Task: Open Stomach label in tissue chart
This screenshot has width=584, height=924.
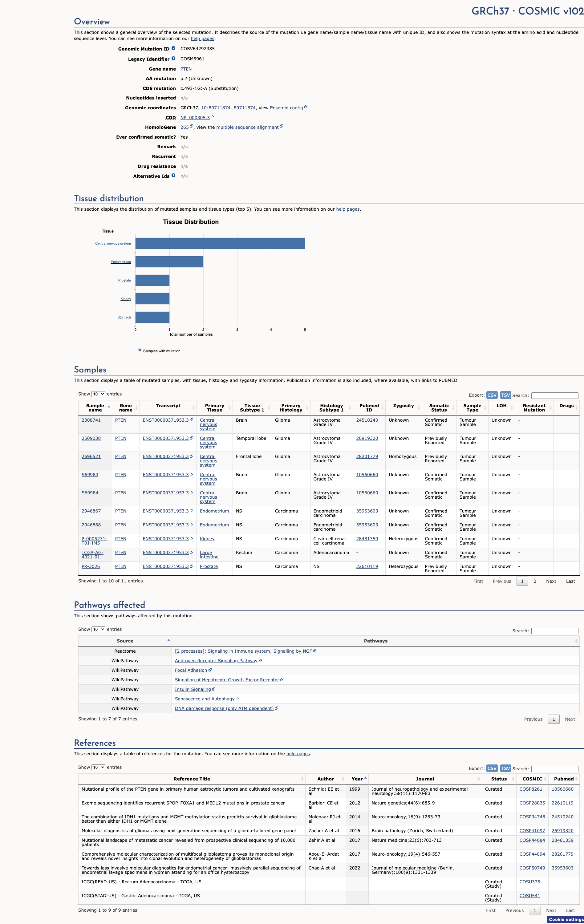Action: 124,317
